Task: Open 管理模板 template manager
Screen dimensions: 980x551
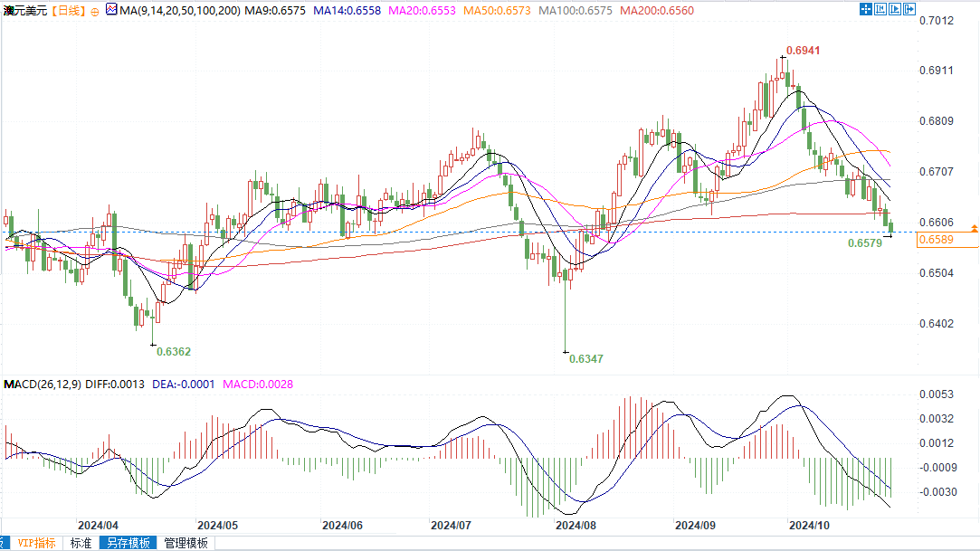Action: 186,543
